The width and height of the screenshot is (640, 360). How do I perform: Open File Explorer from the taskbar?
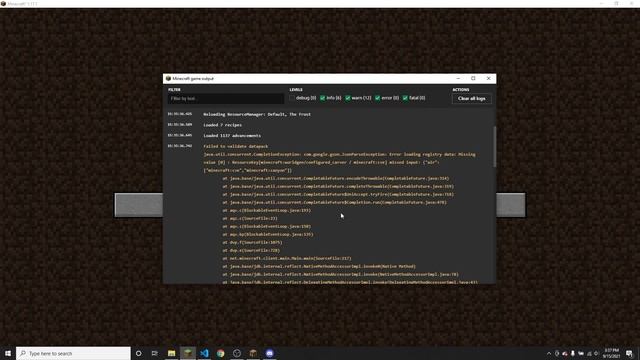171,353
